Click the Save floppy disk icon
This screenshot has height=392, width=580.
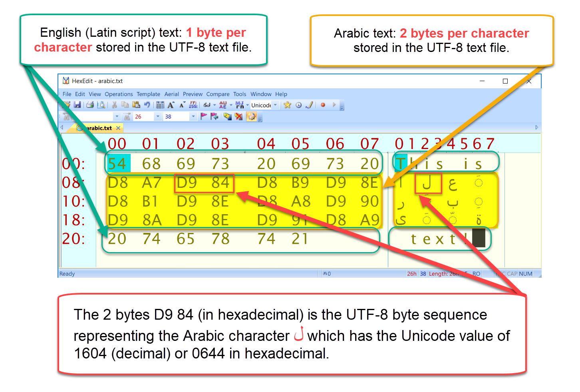77,105
